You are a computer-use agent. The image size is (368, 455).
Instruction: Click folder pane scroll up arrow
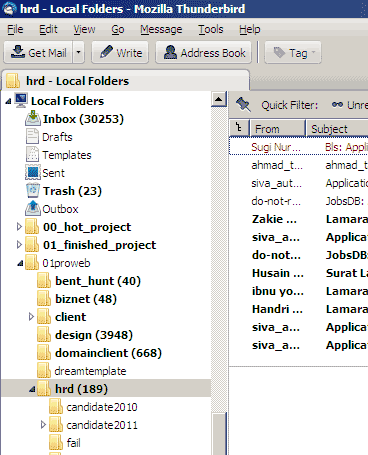pos(219,99)
